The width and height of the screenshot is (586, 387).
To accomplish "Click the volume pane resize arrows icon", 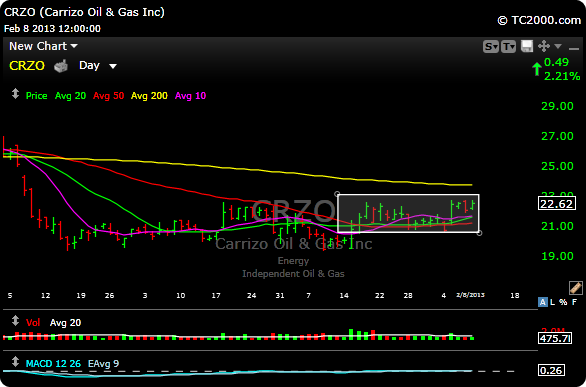I will coord(15,321).
